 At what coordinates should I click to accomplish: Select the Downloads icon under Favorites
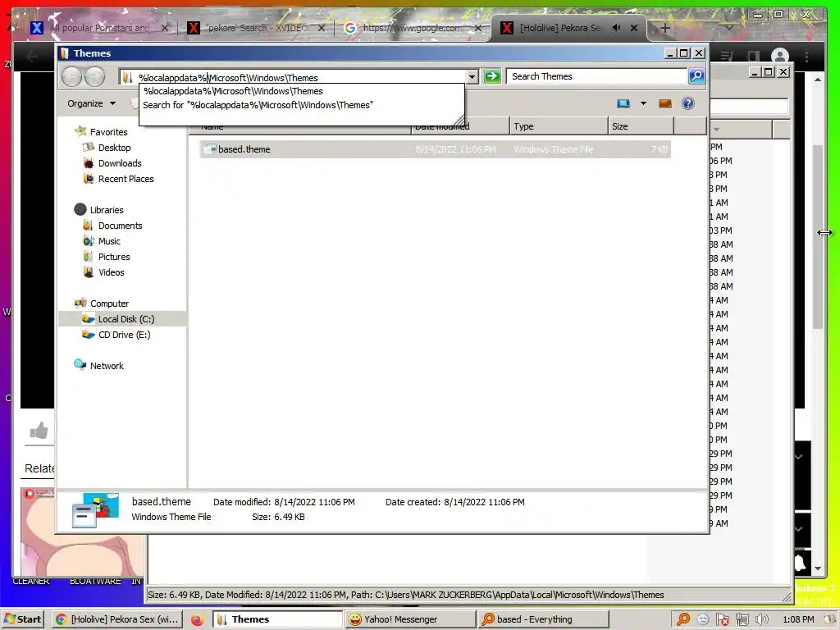89,163
